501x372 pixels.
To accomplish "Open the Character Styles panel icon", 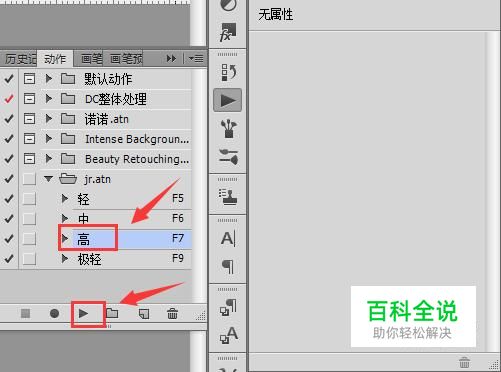I will (229, 335).
